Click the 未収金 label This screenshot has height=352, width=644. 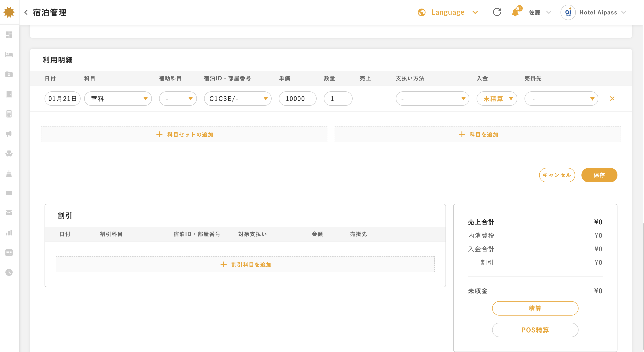tap(478, 291)
